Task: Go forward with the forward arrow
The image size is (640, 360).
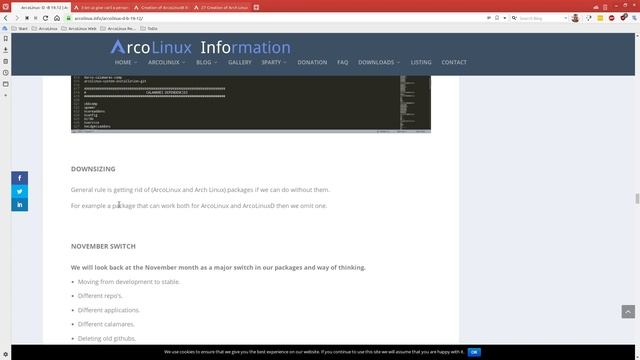Action: click(17, 18)
